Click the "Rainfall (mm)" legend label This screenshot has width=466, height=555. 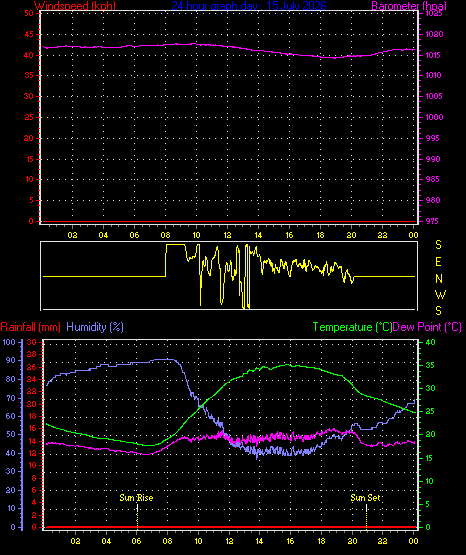pos(31,327)
